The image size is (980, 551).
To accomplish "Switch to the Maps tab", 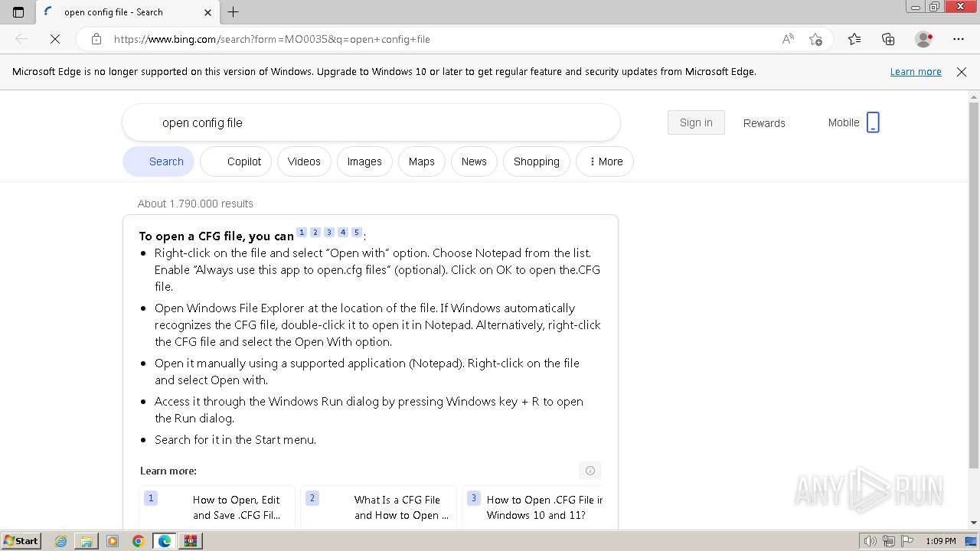I will point(421,161).
